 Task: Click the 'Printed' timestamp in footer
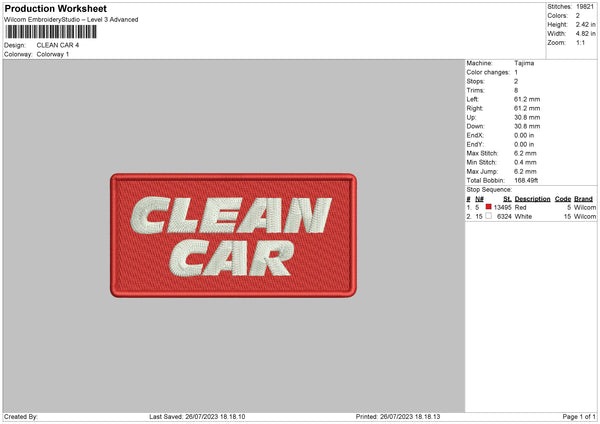click(398, 417)
